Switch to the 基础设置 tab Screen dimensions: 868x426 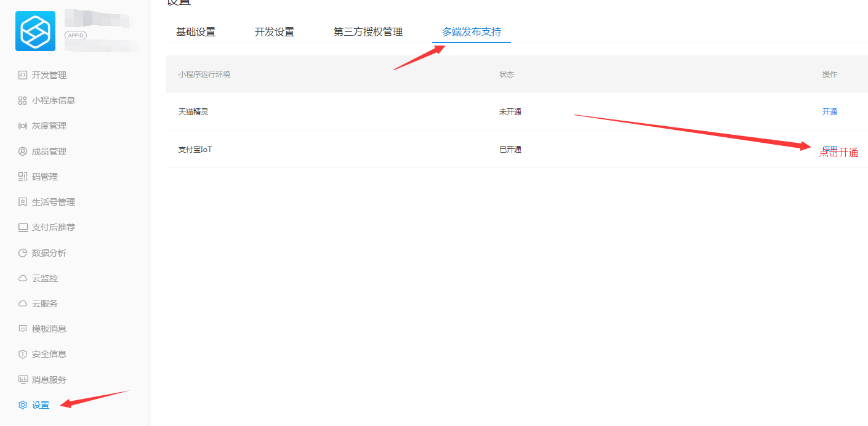point(196,32)
